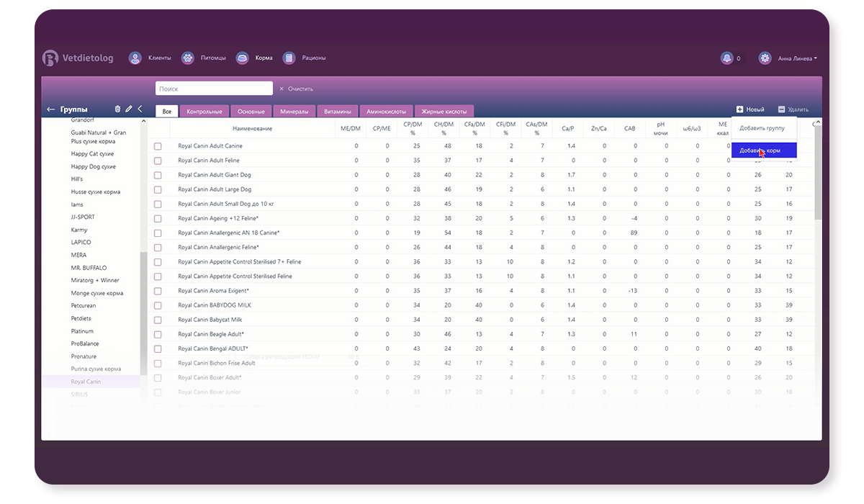The height and width of the screenshot is (504, 864).
Task: Delete group using the trash icon
Action: pos(117,109)
